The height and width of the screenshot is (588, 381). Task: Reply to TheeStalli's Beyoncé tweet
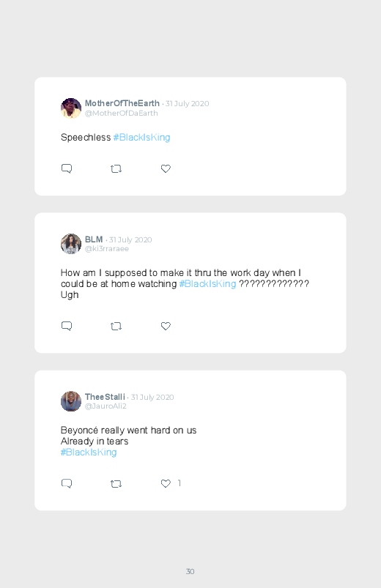coord(67,483)
